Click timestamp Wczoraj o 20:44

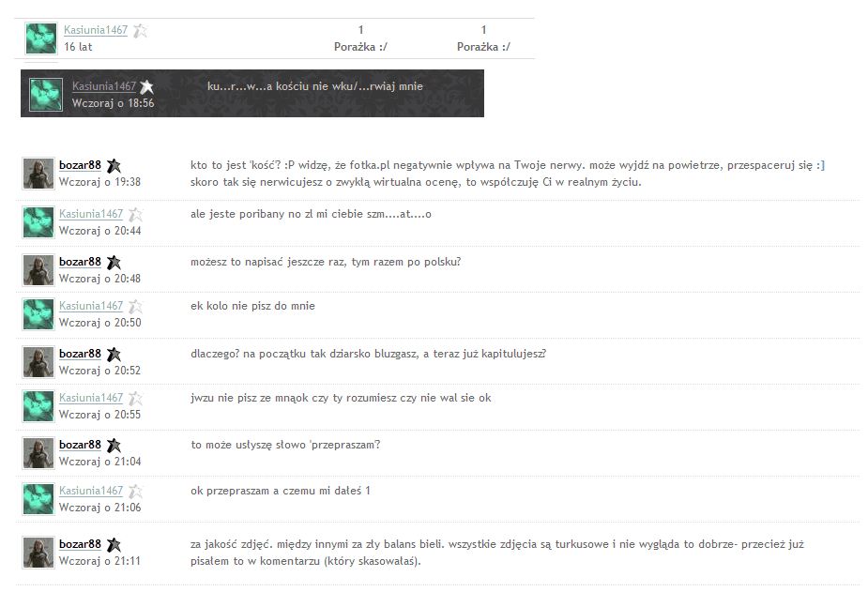point(99,231)
